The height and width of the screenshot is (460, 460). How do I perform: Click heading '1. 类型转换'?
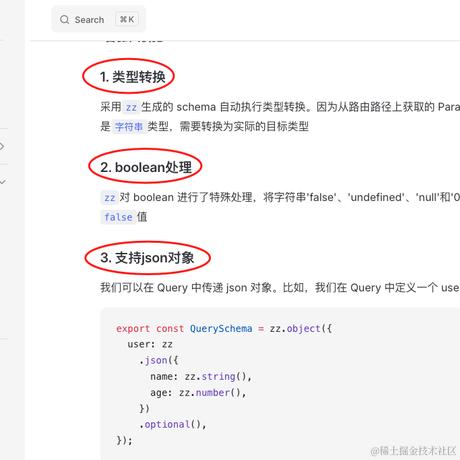tap(132, 77)
